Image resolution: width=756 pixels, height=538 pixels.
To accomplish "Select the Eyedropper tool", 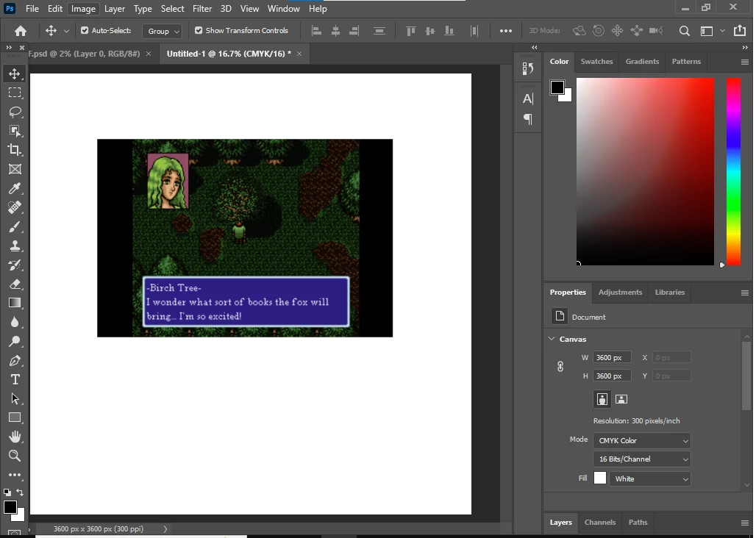I will coord(15,188).
